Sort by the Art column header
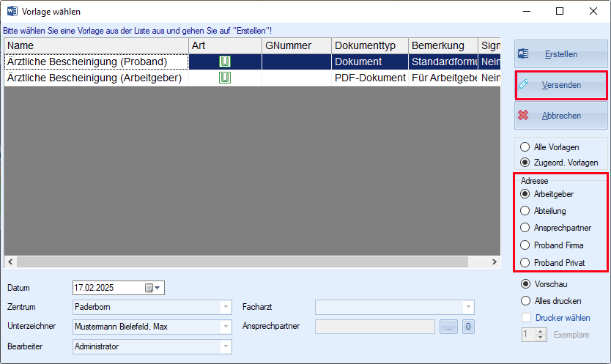 (x=225, y=45)
